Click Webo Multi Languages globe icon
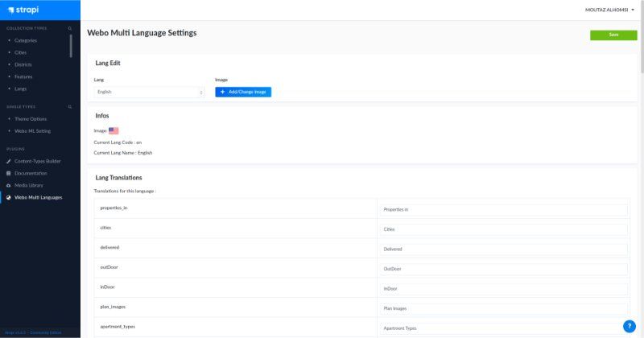 click(9, 197)
